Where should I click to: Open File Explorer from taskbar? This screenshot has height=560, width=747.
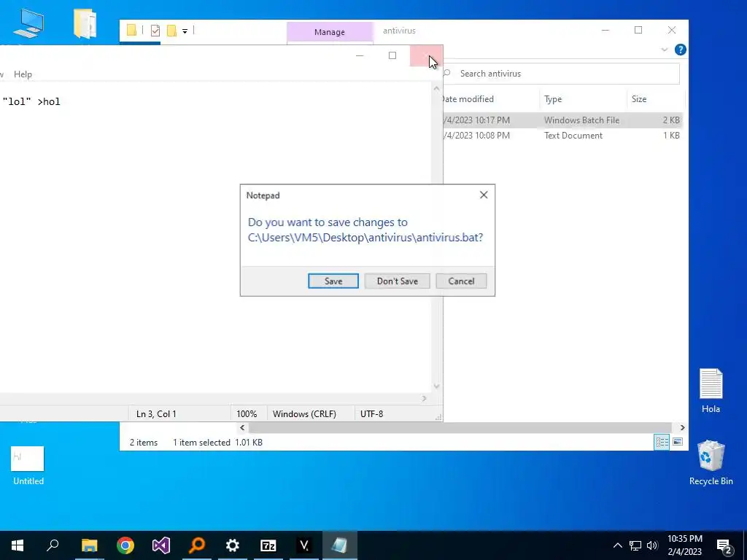[x=89, y=545]
